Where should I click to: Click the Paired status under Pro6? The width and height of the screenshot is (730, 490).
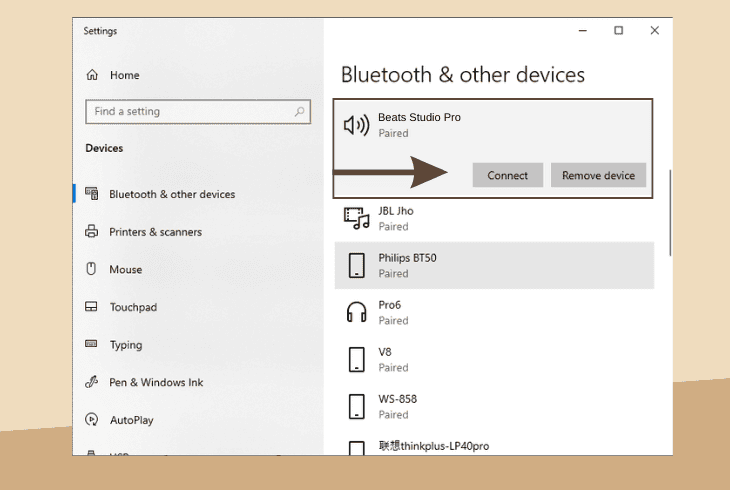[393, 320]
